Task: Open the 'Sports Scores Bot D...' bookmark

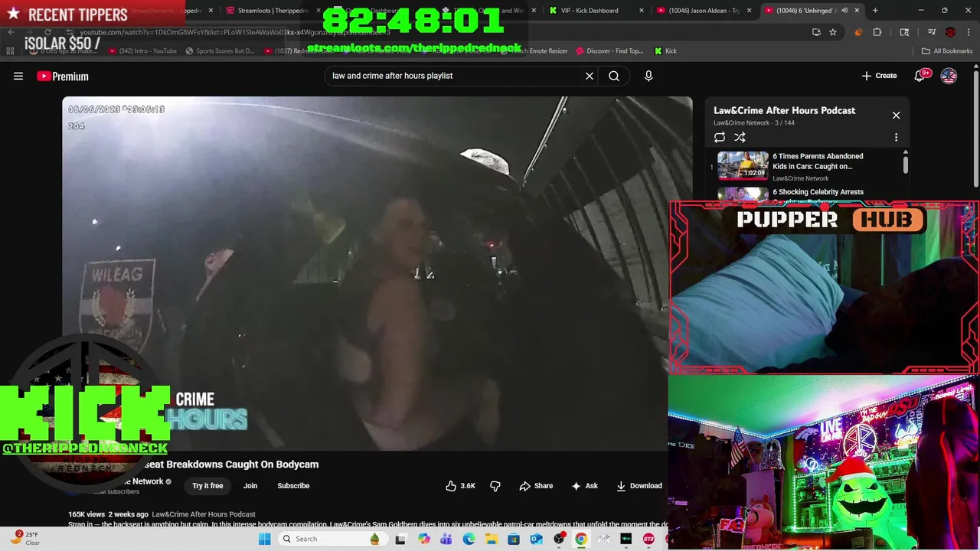Action: tap(219, 51)
